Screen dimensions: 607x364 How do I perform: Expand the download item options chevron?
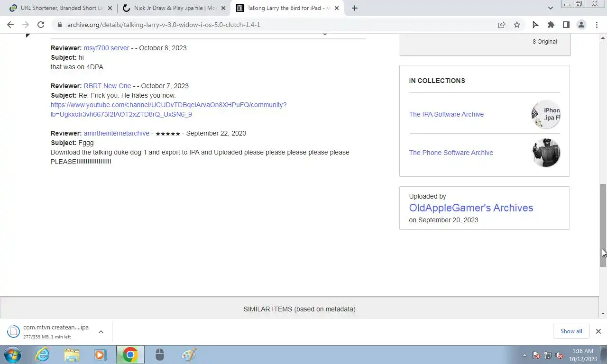[101, 331]
